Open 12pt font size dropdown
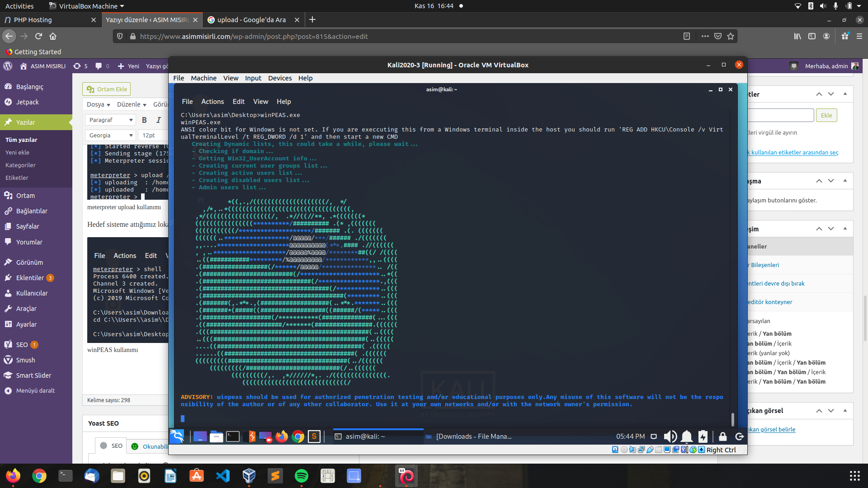This screenshot has height=488, width=868. click(x=154, y=135)
